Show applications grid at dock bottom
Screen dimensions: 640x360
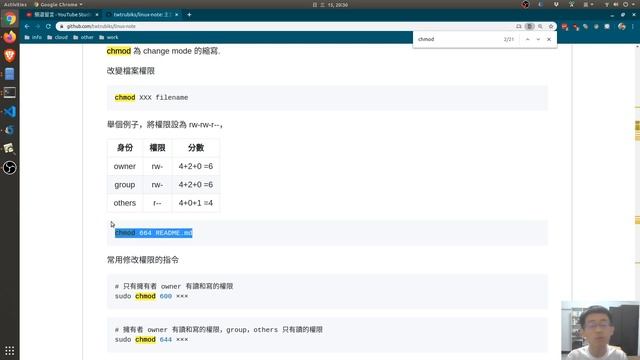10,351
